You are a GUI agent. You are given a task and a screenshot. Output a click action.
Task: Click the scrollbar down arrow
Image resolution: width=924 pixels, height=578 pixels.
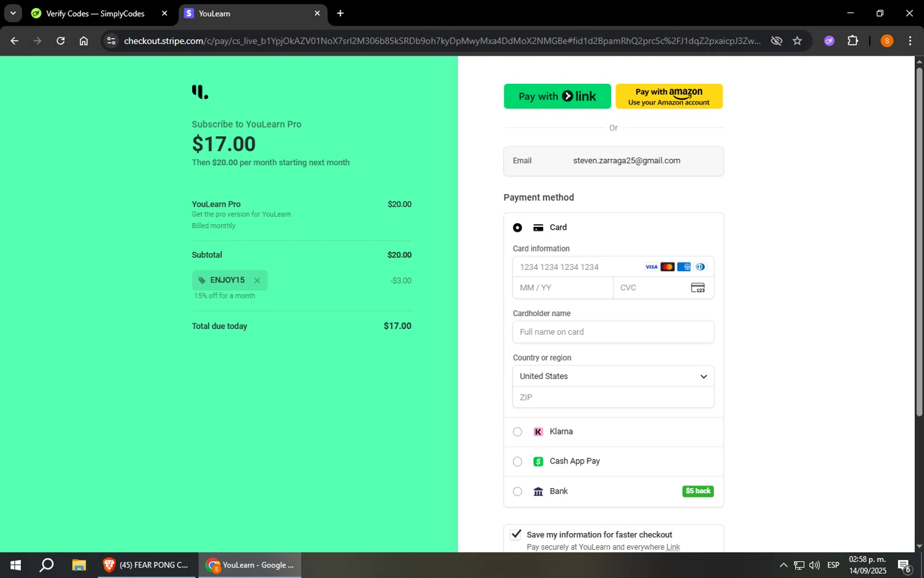[919, 546]
